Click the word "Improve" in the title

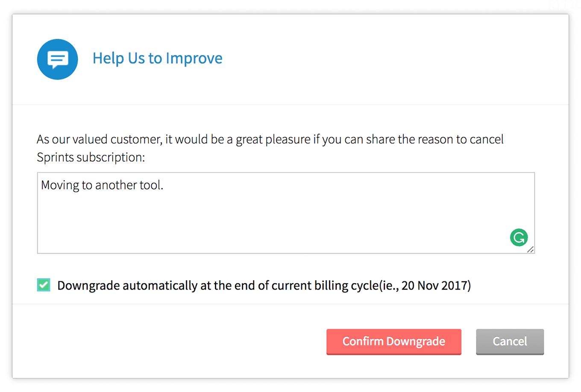point(194,58)
